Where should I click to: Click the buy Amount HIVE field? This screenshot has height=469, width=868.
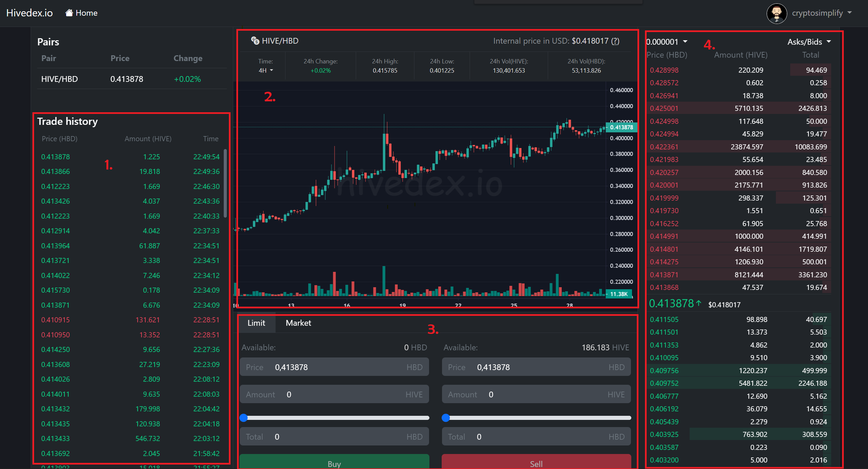pos(334,394)
